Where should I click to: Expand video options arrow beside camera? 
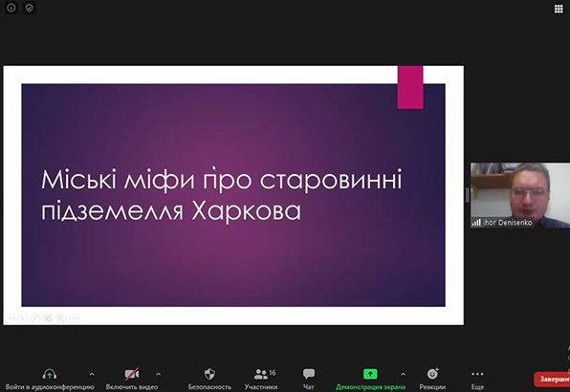(x=158, y=374)
